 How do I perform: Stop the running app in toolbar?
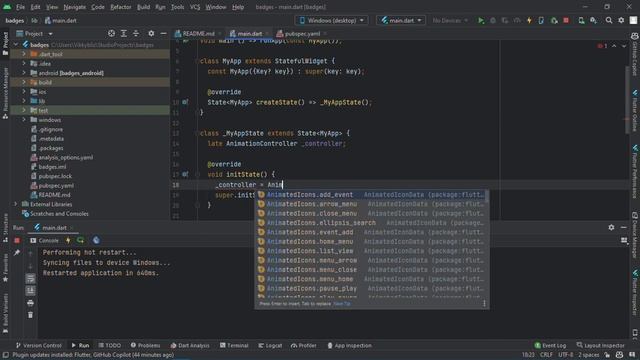(566, 20)
